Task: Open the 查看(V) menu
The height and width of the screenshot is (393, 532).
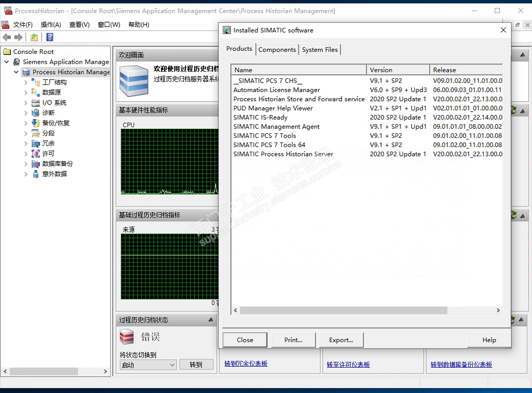Action: point(79,25)
